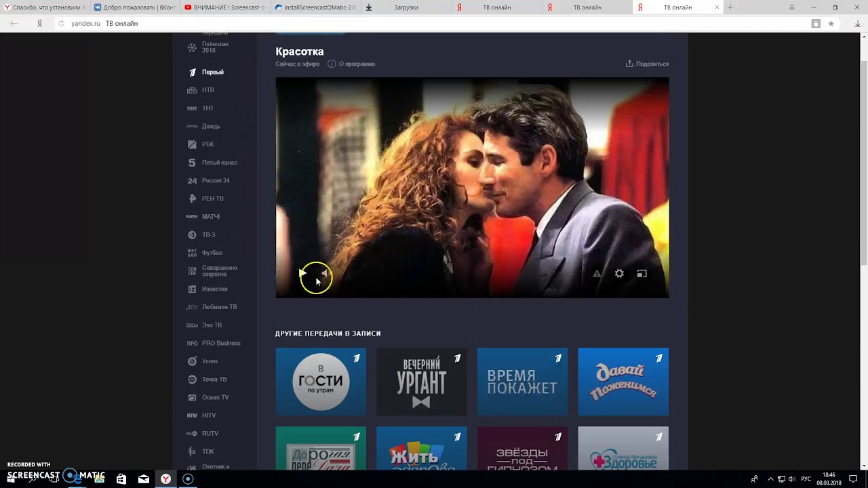Switch to the first Спасибо browser tab
This screenshot has width=868, height=488.
point(44,7)
